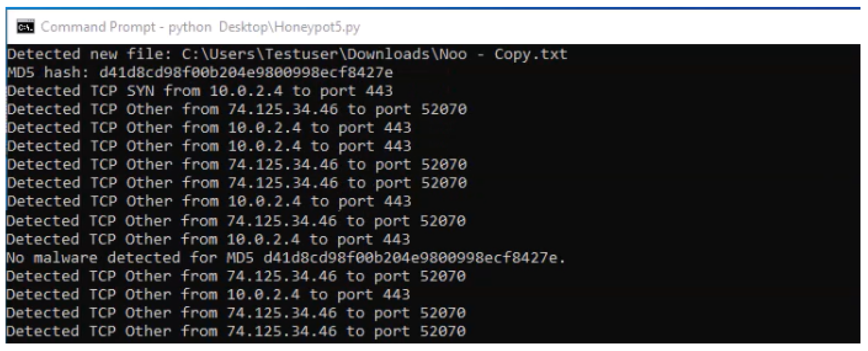Click the MD5 hash in no-malware line
The height and width of the screenshot is (351, 868).
pos(410,258)
